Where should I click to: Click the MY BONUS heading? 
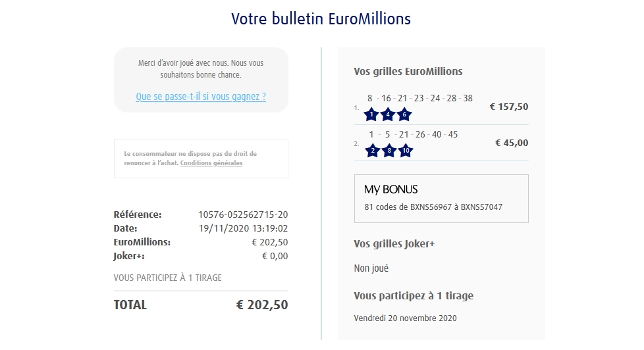click(x=391, y=189)
